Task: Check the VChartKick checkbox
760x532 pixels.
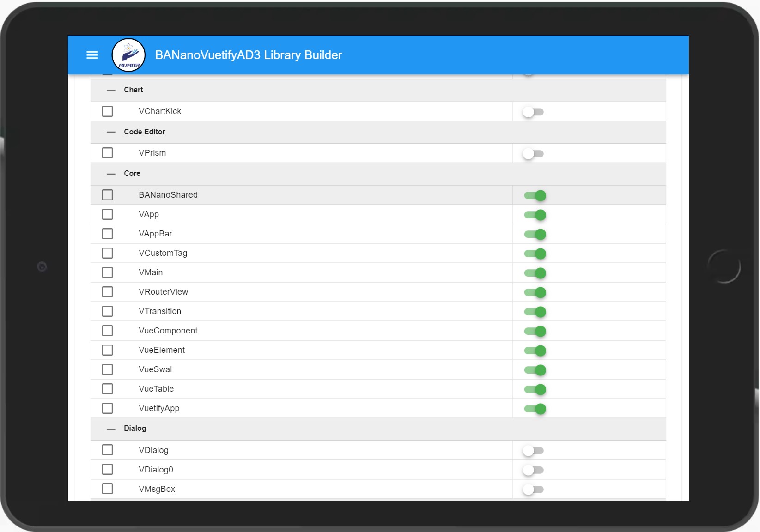Action: coord(108,111)
